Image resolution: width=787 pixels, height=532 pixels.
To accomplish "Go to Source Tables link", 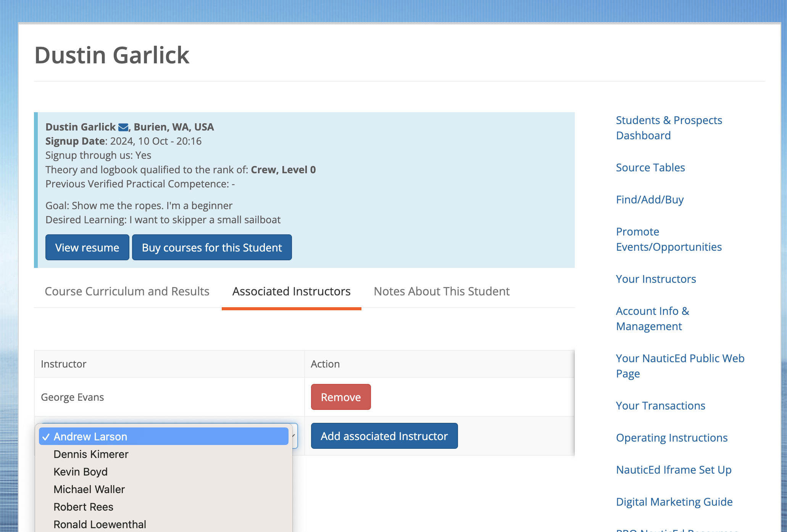I will [650, 167].
